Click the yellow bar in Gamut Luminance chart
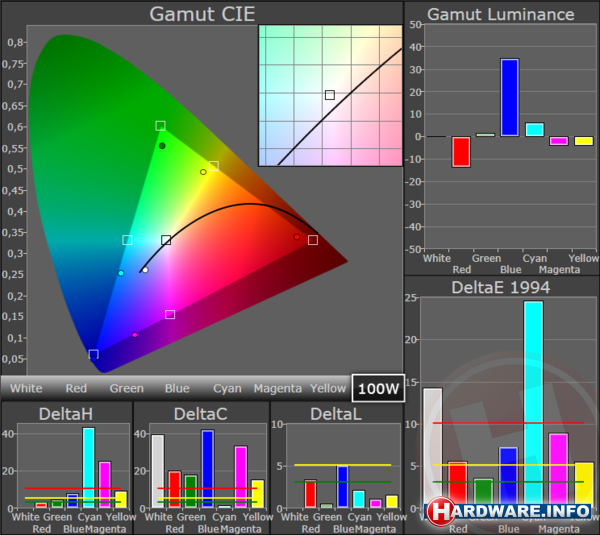This screenshot has width=600, height=535. 584,141
